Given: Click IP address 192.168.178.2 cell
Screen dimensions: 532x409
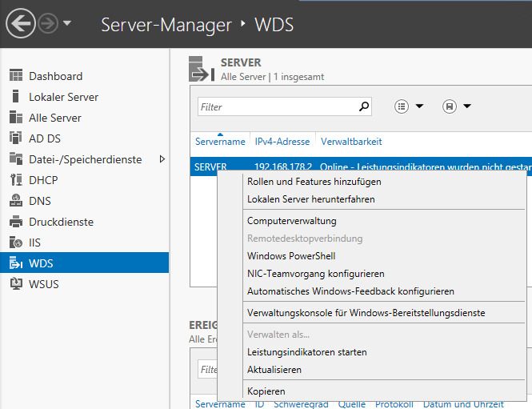Looking at the screenshot, I should (283, 166).
